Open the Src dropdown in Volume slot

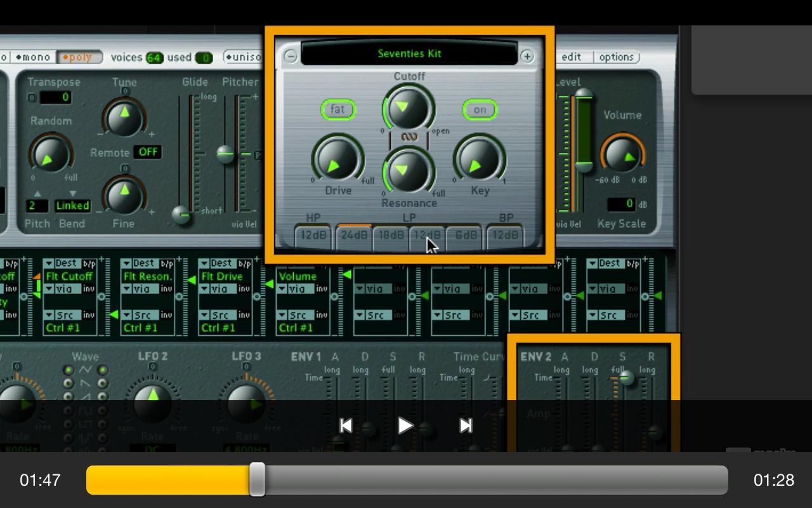[296, 315]
